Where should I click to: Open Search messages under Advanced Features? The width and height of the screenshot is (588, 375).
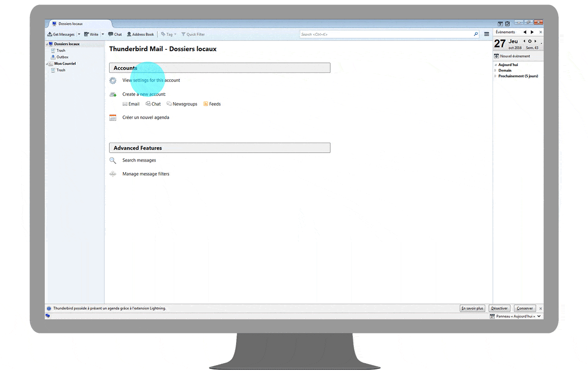click(139, 160)
